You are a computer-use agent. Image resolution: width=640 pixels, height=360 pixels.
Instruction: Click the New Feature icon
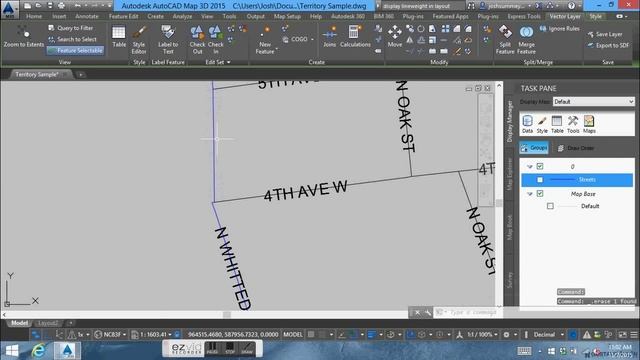(265, 40)
